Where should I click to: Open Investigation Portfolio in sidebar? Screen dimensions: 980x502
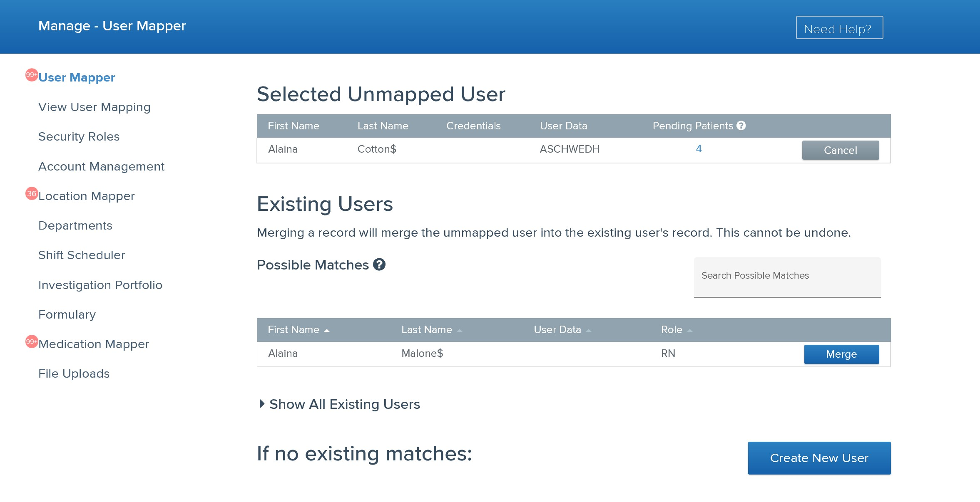pyautogui.click(x=100, y=285)
